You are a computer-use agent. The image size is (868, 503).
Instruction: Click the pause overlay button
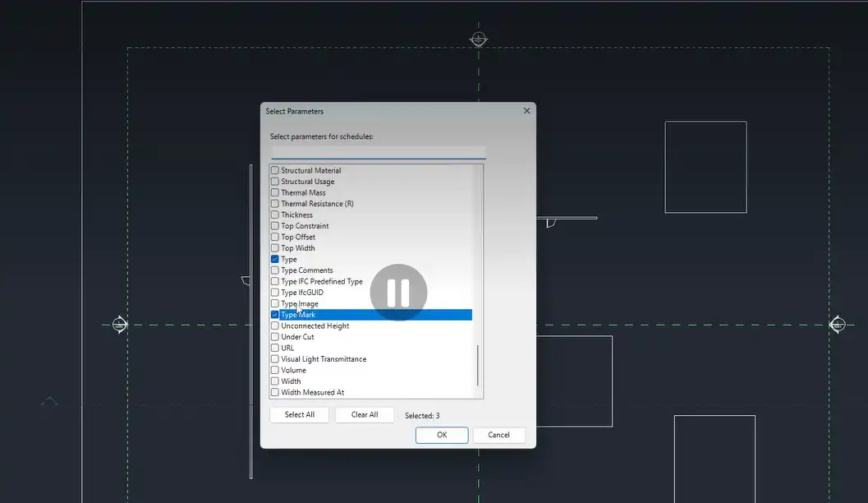pyautogui.click(x=398, y=293)
